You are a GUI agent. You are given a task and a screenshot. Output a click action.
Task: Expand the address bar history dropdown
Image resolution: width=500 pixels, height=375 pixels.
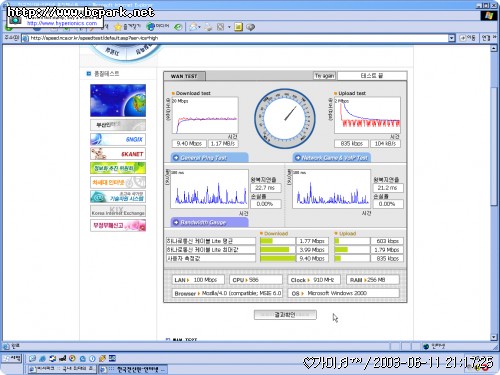(451, 38)
